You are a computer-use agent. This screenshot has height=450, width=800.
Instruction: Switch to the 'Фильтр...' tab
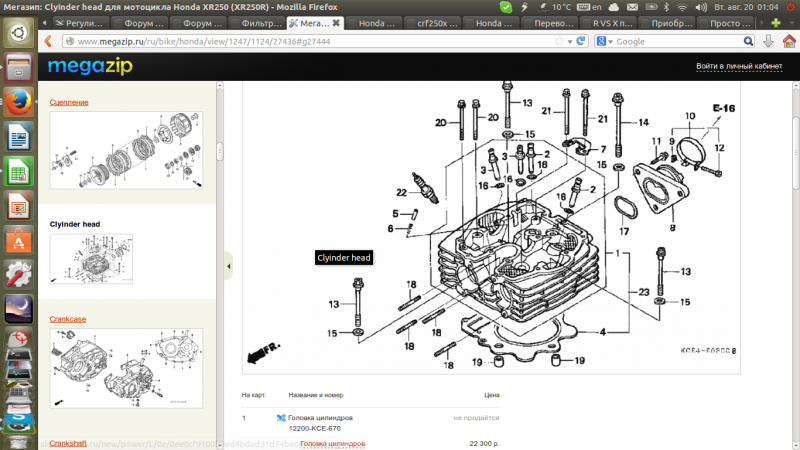click(257, 23)
